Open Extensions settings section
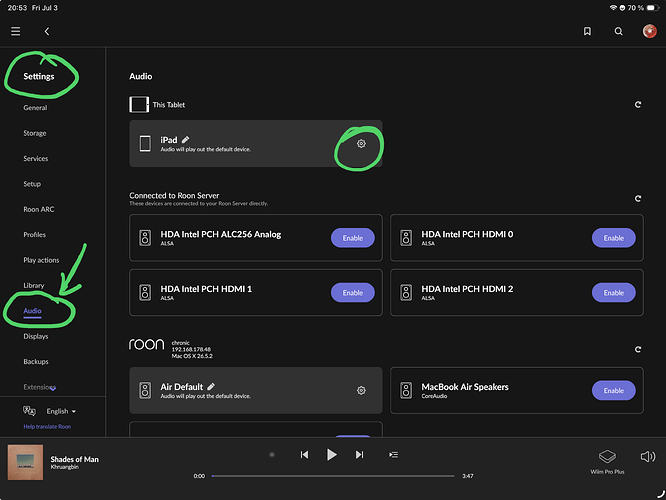Viewport: 666px width, 500px height. click(x=40, y=387)
